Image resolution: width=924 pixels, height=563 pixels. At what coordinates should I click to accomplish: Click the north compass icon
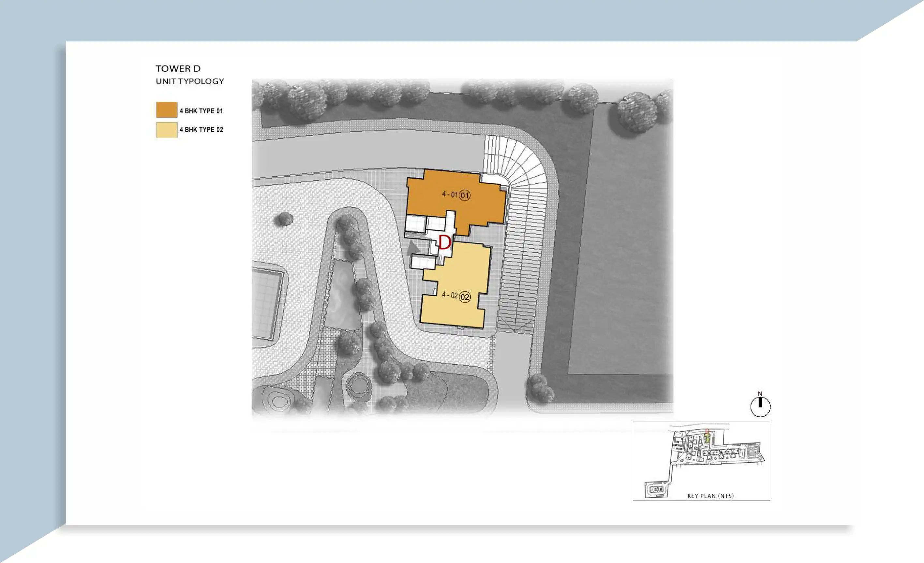[760, 406]
